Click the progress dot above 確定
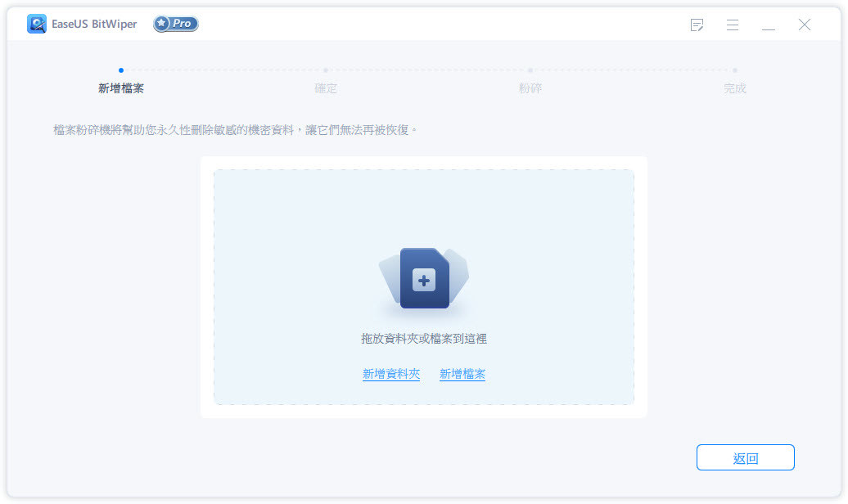Image resolution: width=848 pixels, height=504 pixels. (326, 70)
